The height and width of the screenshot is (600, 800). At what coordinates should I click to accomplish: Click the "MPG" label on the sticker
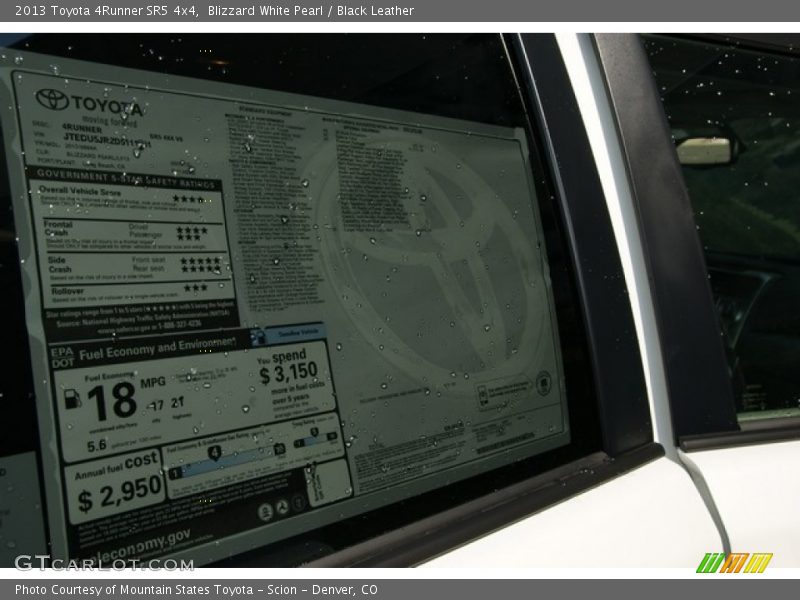coord(153,382)
